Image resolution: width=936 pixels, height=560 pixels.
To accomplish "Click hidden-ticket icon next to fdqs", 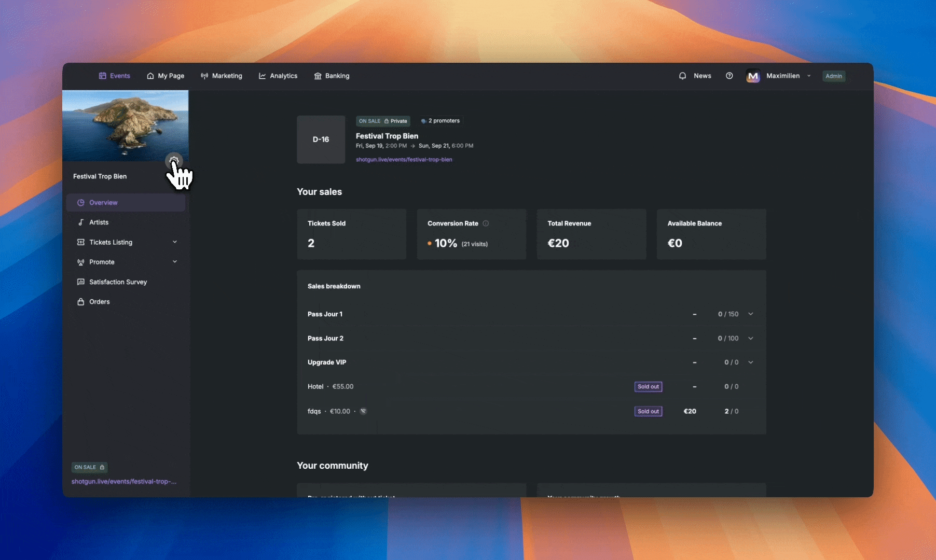I will (363, 411).
